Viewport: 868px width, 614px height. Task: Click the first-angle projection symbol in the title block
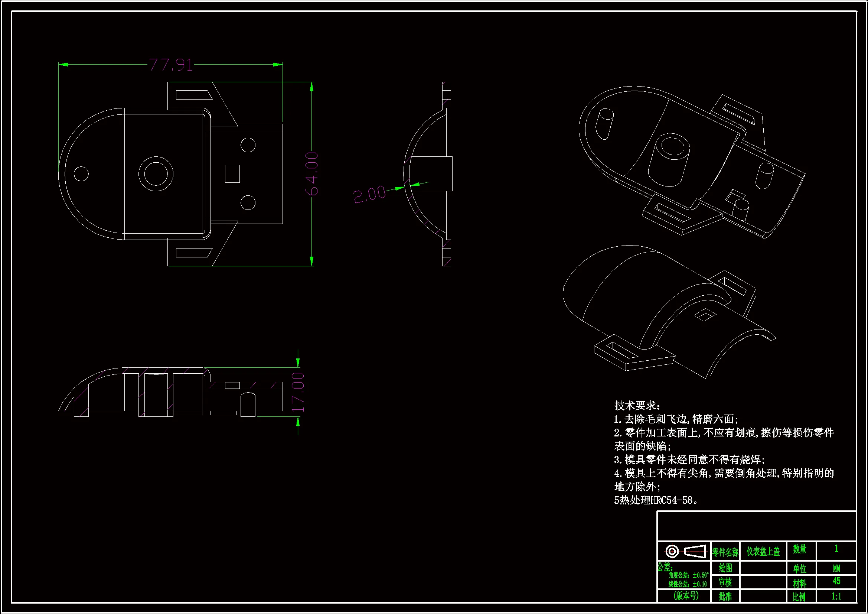[x=685, y=551]
